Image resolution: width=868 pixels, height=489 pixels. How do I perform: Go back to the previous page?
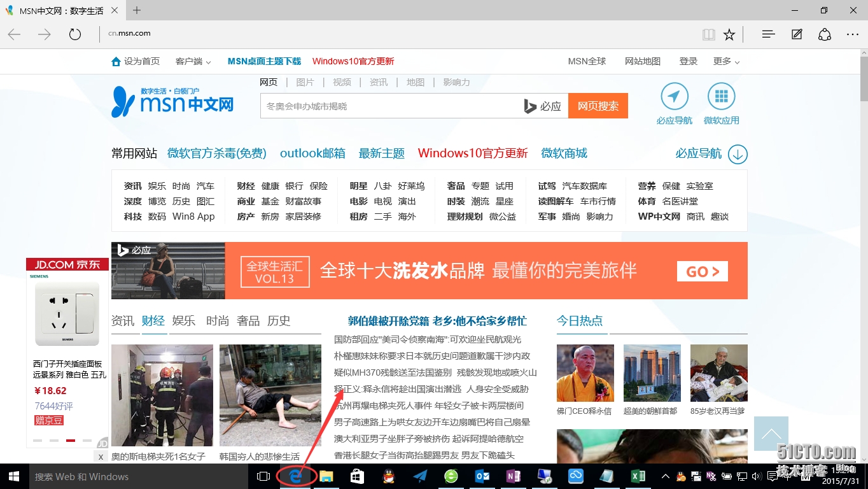tap(14, 34)
